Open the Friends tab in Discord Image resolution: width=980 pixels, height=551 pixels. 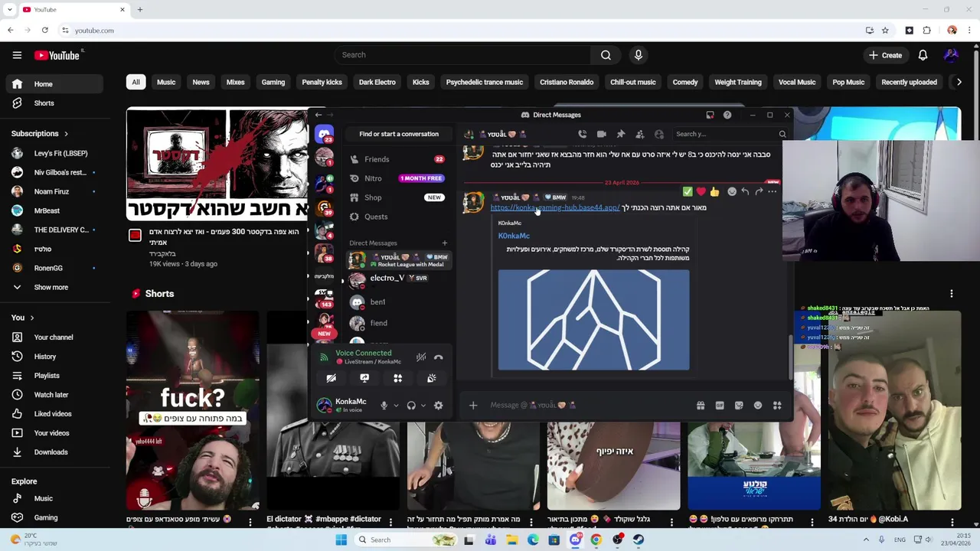(x=398, y=159)
